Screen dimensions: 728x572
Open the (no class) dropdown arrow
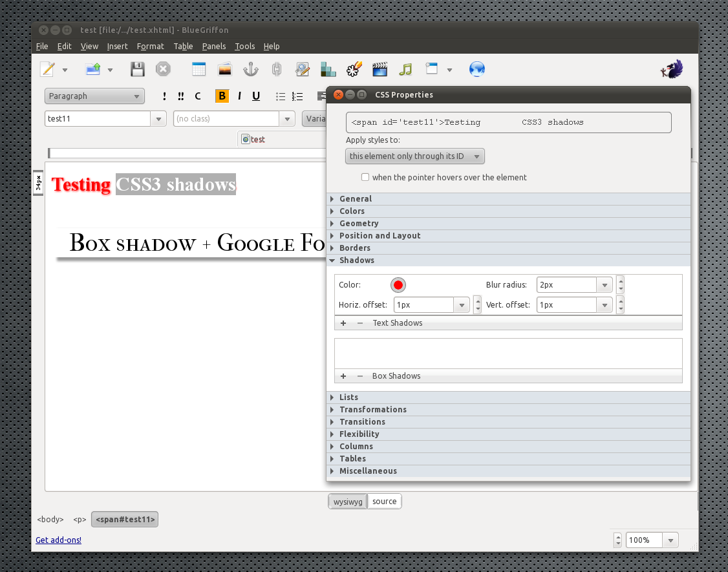click(x=287, y=119)
